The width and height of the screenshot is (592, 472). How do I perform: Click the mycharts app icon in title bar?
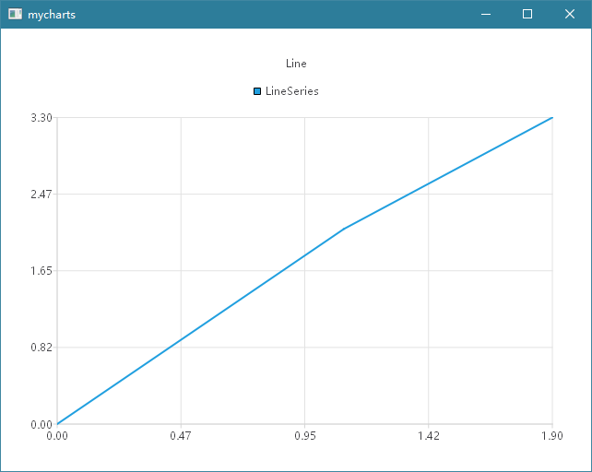(15, 14)
